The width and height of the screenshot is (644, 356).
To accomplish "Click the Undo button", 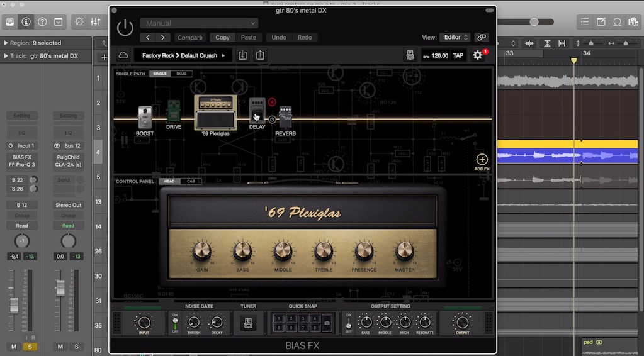I will click(279, 37).
